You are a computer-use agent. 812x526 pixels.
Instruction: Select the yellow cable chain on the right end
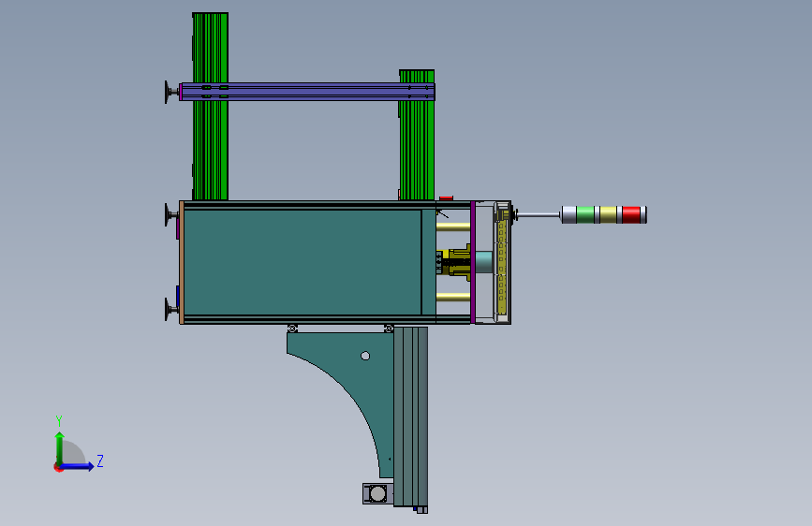tap(501, 261)
